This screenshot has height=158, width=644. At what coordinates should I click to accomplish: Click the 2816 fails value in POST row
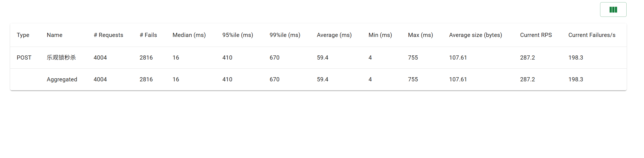[x=146, y=58]
